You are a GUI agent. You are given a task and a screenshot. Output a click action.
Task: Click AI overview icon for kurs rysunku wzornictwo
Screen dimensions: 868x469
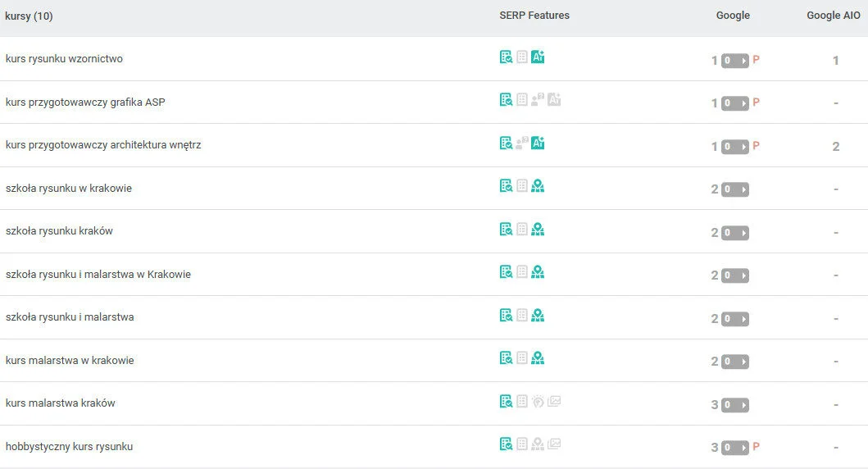tap(538, 57)
